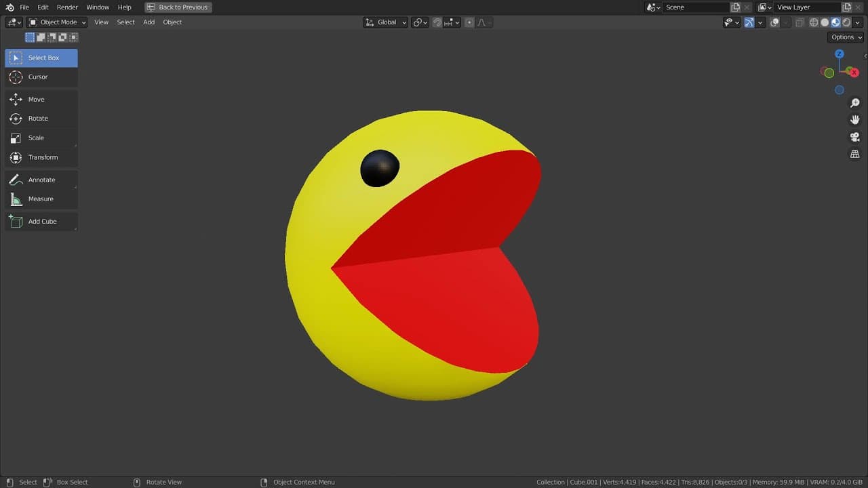Open the Object menu in viewport header
This screenshot has height=488, width=868.
(172, 22)
